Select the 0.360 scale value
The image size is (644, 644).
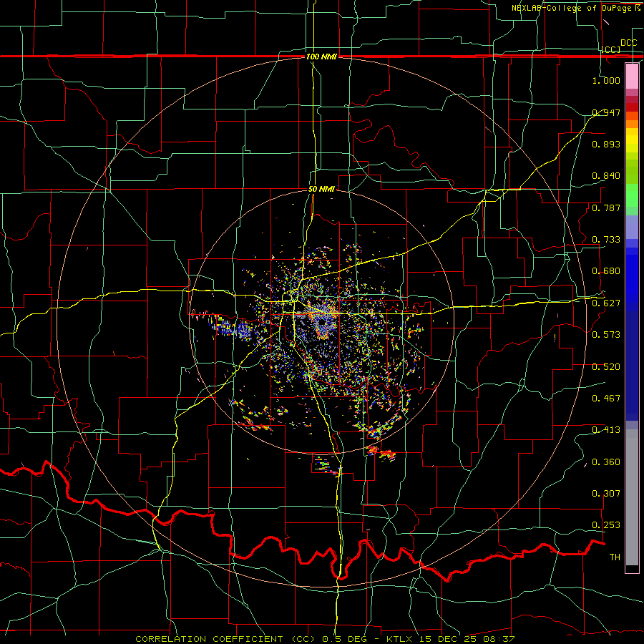coord(606,462)
